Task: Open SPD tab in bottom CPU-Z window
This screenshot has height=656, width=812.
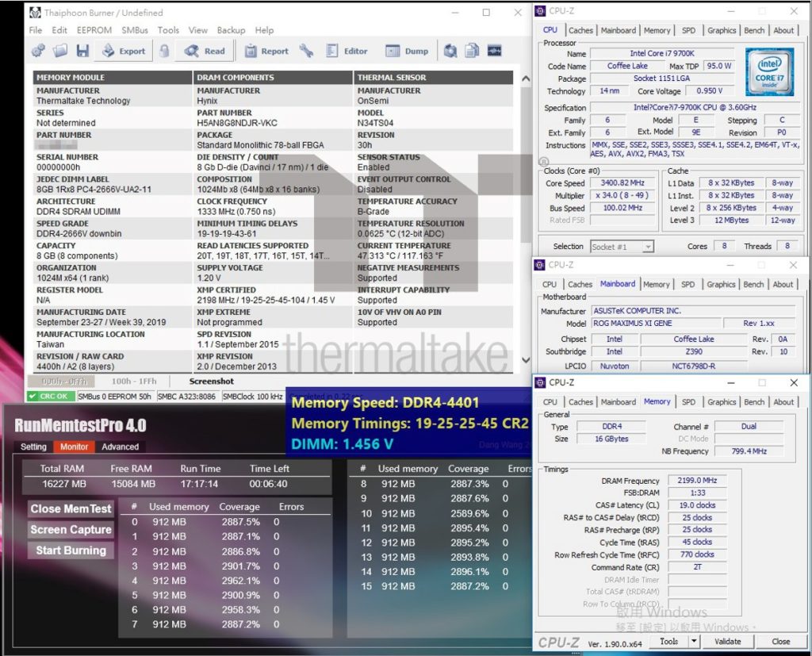Action: coord(688,402)
